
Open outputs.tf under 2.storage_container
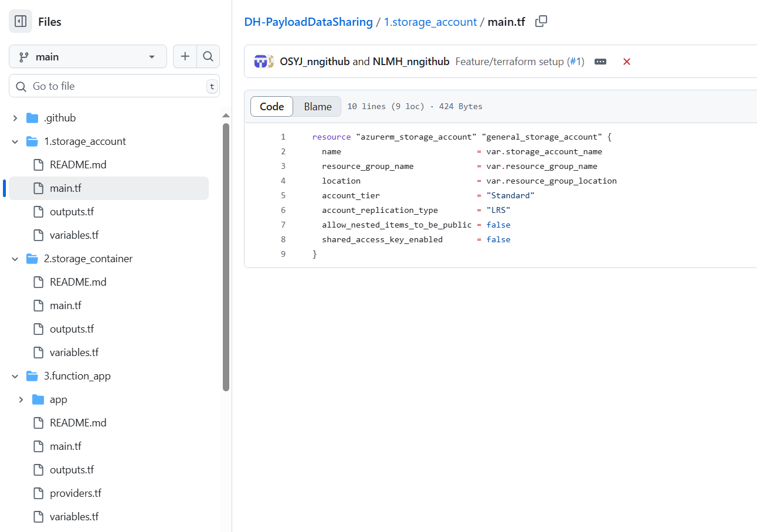[x=72, y=329]
